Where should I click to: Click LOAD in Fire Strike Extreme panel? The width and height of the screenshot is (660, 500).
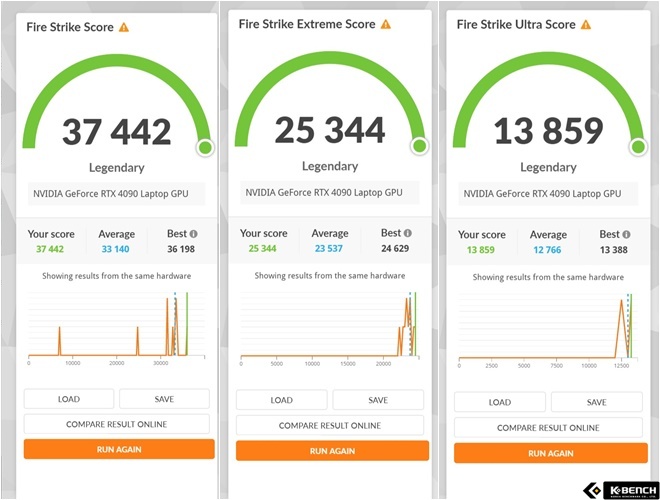click(x=281, y=400)
